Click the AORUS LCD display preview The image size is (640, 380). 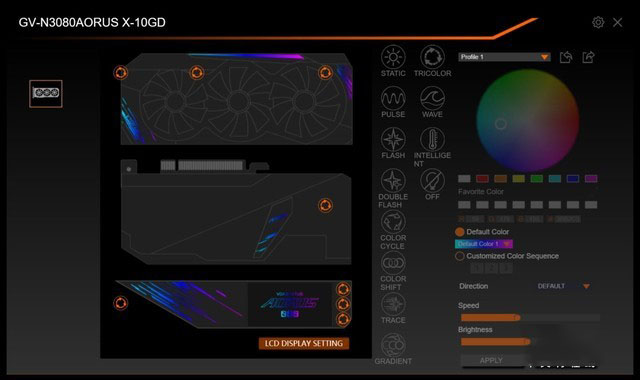(290, 304)
